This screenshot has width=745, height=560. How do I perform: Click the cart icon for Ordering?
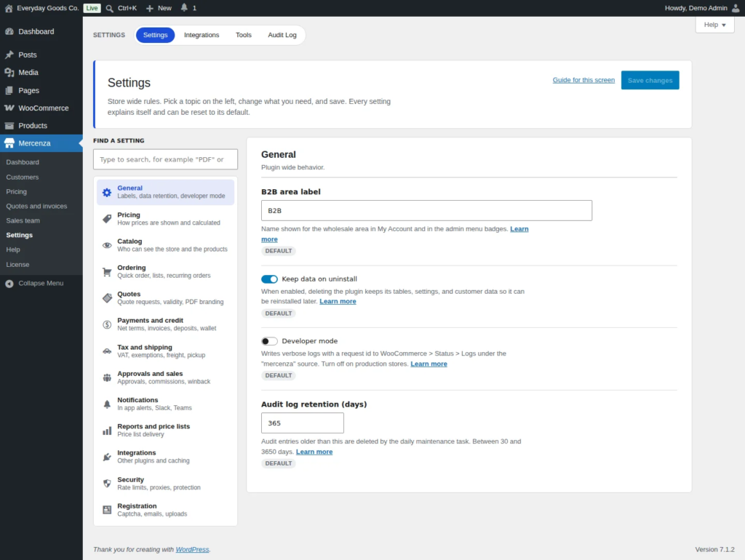click(x=107, y=272)
